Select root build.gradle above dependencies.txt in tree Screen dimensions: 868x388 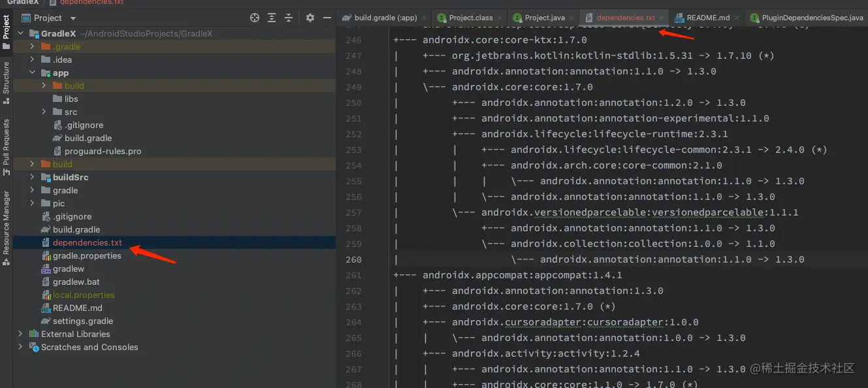tap(76, 229)
